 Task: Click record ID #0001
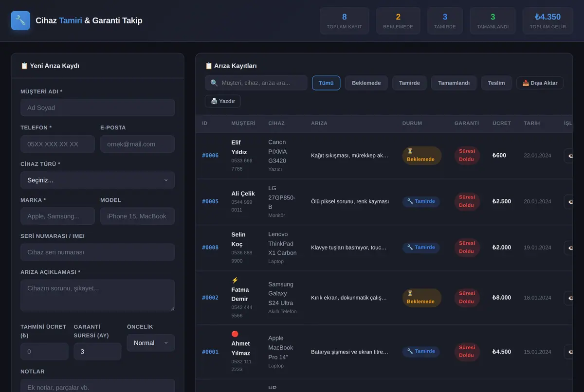point(210,352)
